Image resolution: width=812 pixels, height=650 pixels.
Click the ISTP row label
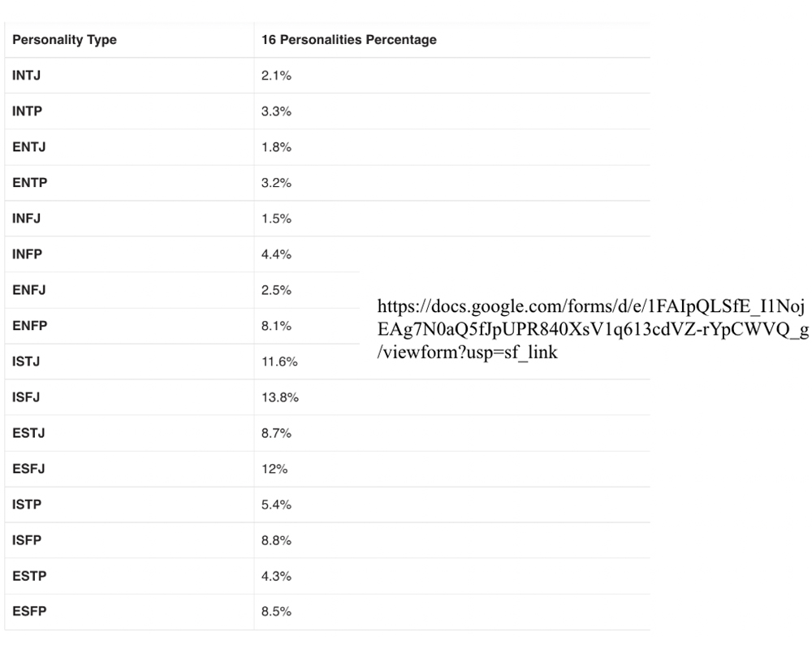27,505
